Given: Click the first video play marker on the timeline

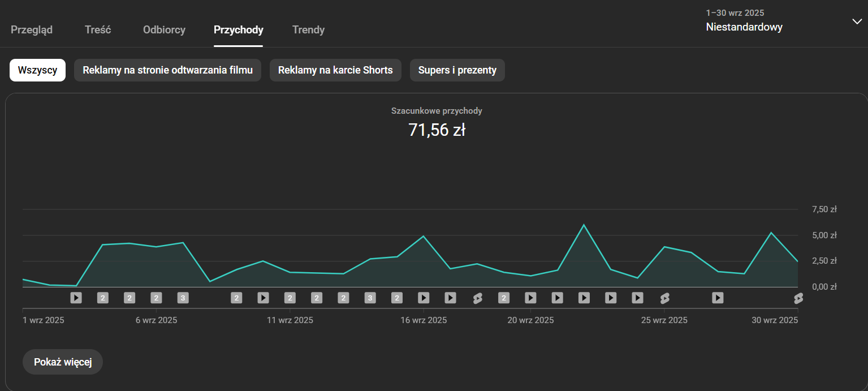Looking at the screenshot, I should (x=76, y=298).
